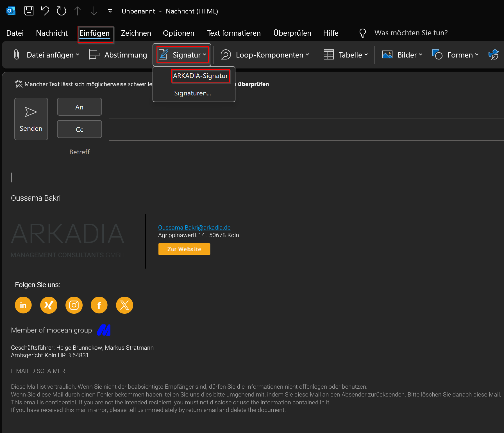Click into the An recipient field
The image size is (504, 433).
tap(306, 108)
